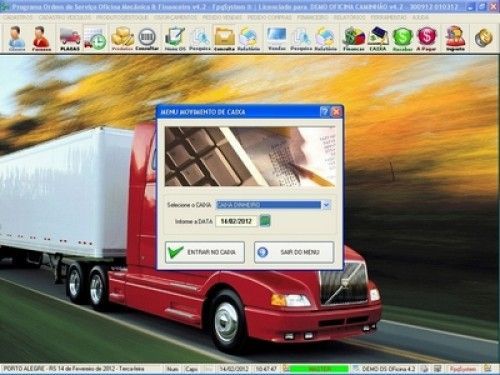Click the Pesquisa icon next to Vendas
Image resolution: width=500 pixels, height=375 pixels.
[301, 38]
